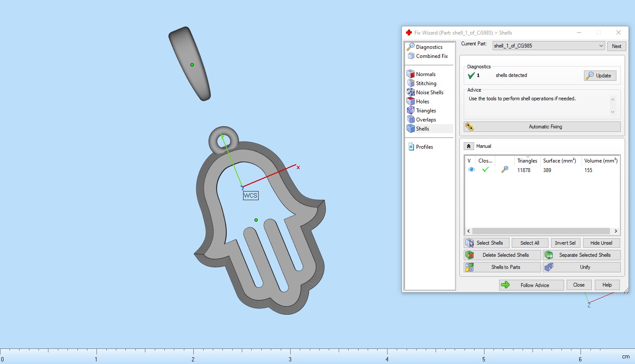Click the Triangles cube icon
635x364 pixels.
click(x=411, y=111)
